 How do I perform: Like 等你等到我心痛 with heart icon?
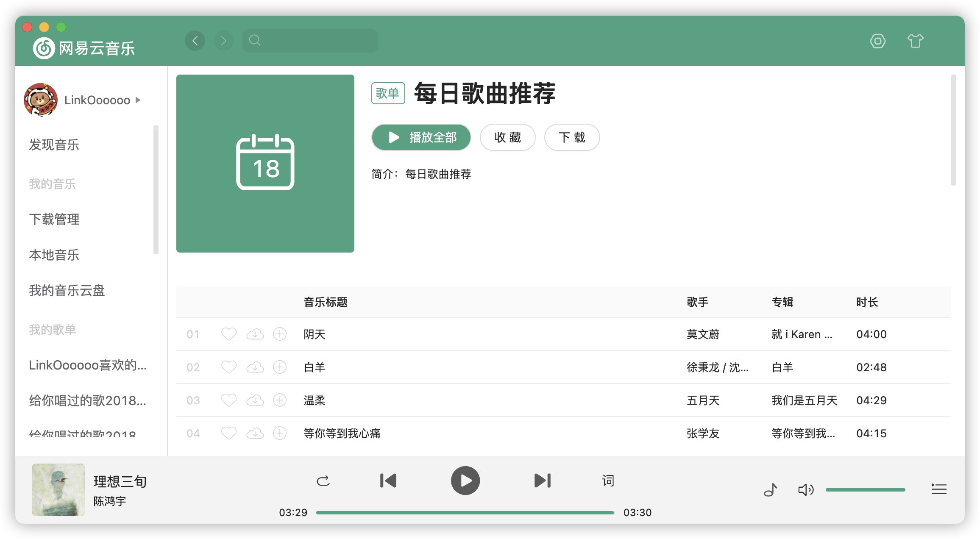tap(229, 433)
